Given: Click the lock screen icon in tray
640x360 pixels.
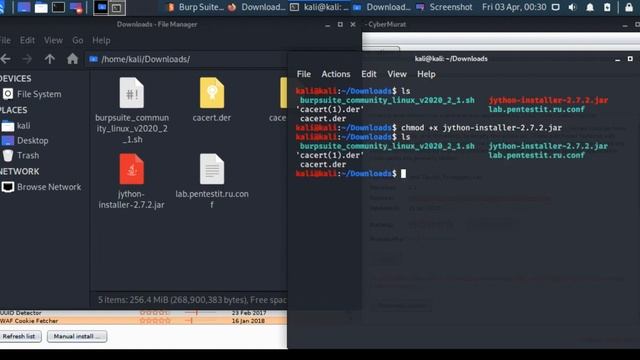Looking at the screenshot, I should (x=629, y=7).
